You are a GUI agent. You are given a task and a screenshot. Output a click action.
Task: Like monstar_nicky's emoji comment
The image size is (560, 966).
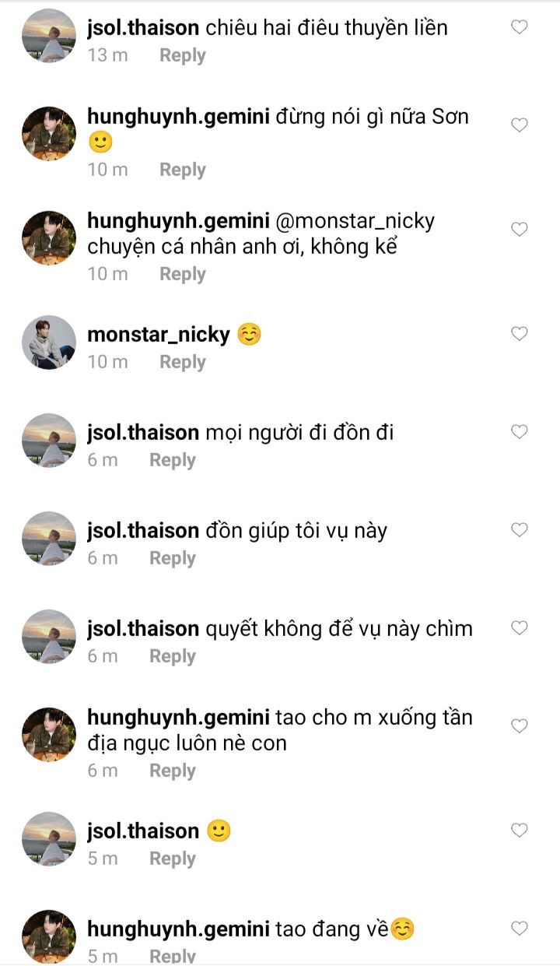tap(519, 333)
